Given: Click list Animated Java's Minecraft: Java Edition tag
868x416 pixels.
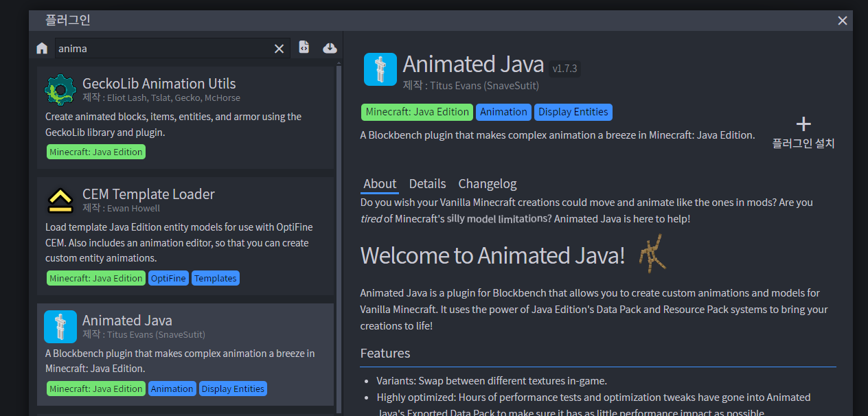Looking at the screenshot, I should click(x=96, y=389).
